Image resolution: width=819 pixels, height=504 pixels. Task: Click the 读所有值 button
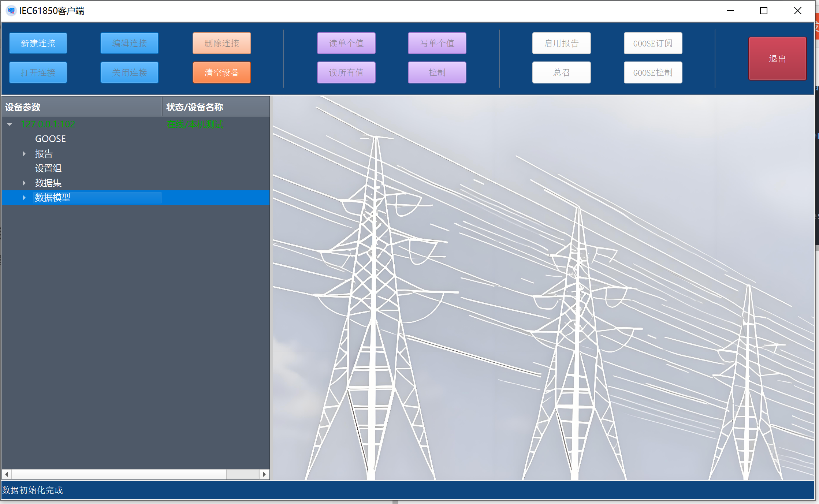coord(346,72)
